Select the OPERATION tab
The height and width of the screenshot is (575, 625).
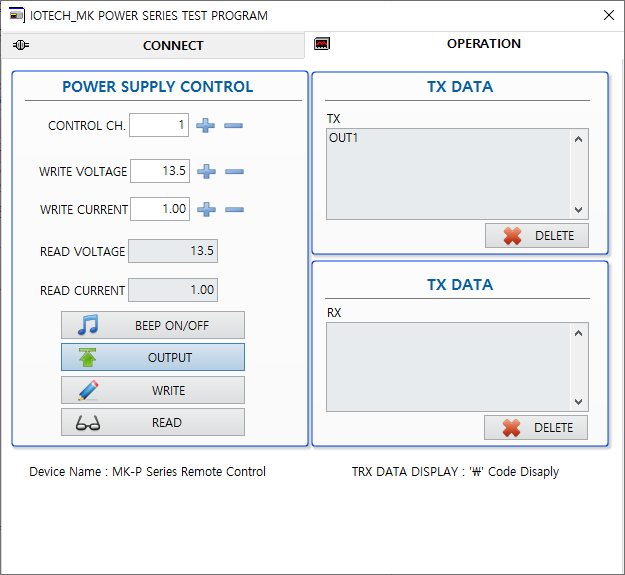click(x=465, y=44)
